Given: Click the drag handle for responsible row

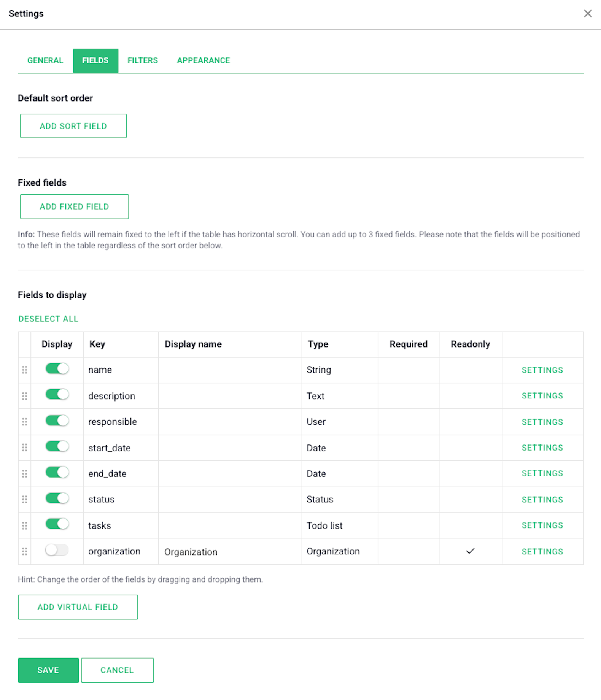Looking at the screenshot, I should [x=25, y=422].
